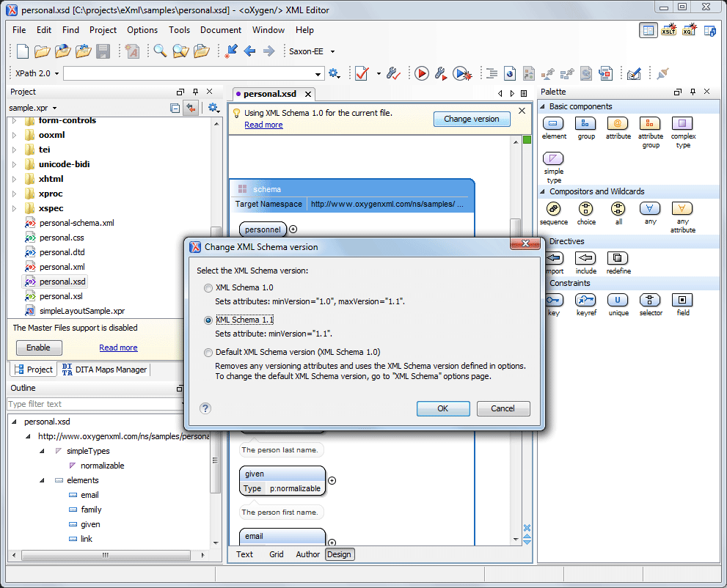This screenshot has height=588, width=727.
Task: Click the Link with Editor project icon
Action: click(191, 108)
